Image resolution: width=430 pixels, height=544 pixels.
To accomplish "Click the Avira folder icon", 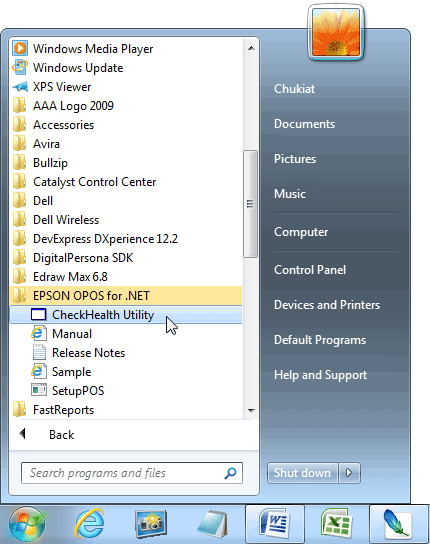I will tap(19, 144).
